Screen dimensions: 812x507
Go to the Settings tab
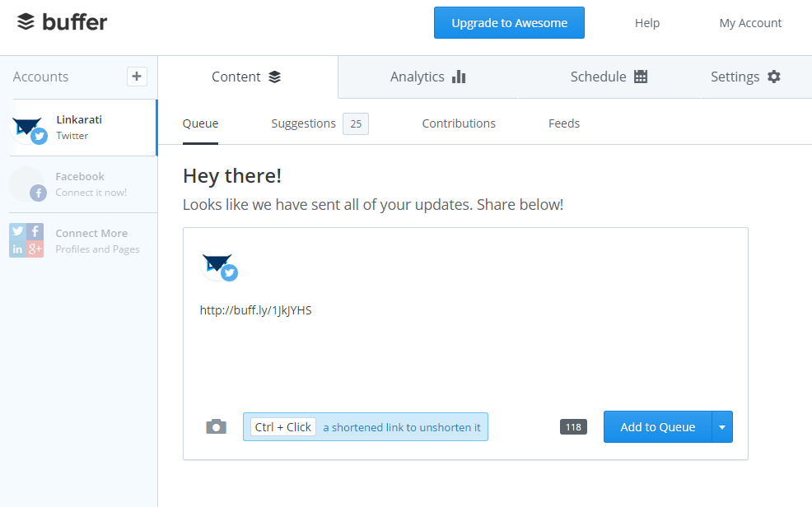pos(744,77)
